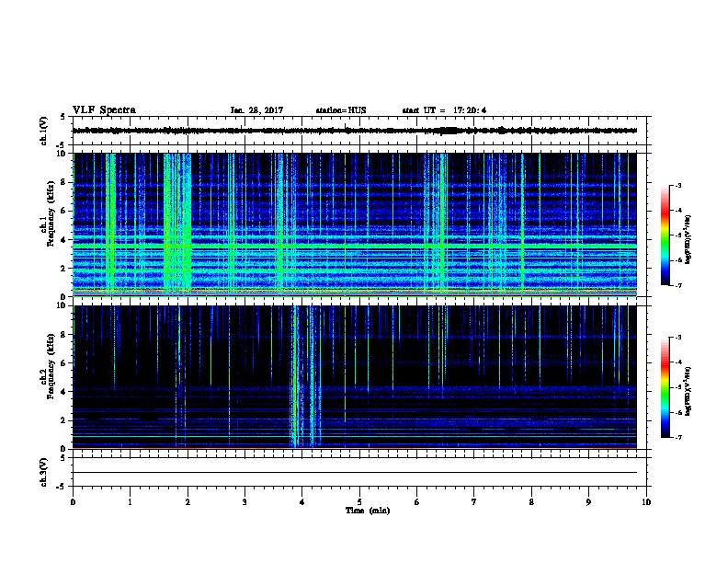
Task: Click the 'start UT = 17:20:4' label
Action: (444, 110)
